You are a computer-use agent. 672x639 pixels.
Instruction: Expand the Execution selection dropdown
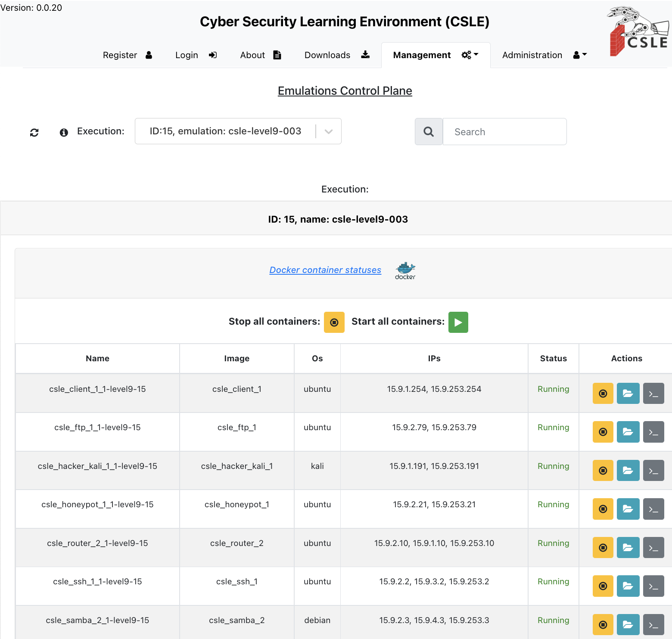(328, 131)
